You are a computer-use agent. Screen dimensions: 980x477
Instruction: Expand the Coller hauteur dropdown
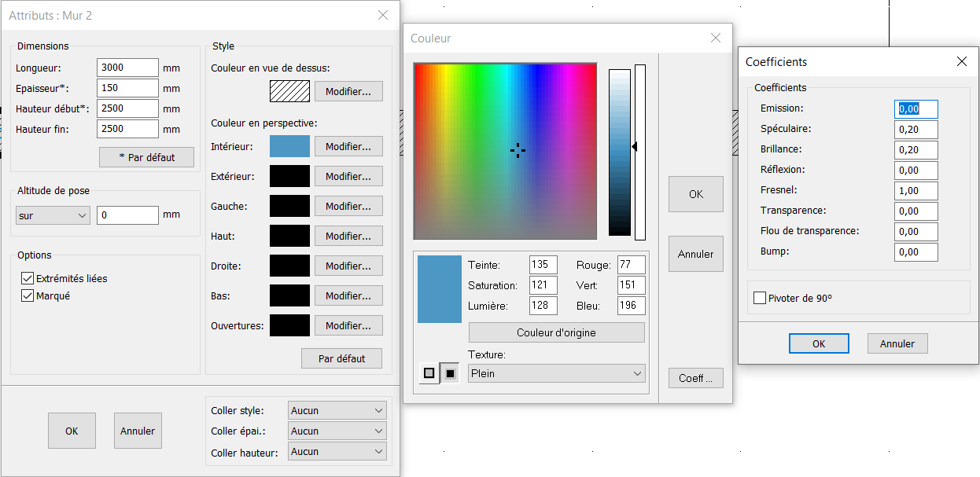(x=337, y=451)
